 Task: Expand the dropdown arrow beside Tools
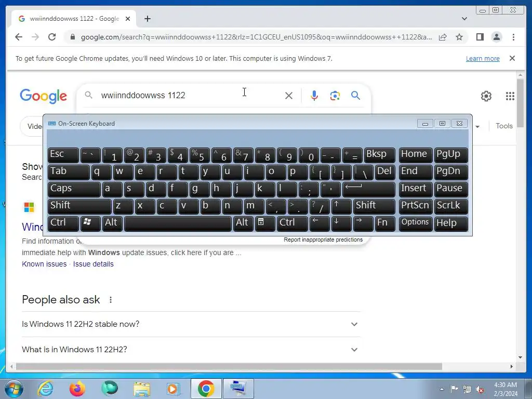point(477,127)
